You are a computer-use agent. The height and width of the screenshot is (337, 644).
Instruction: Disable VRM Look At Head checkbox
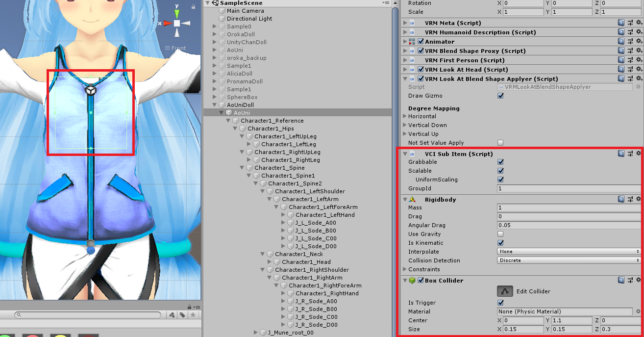pyautogui.click(x=421, y=70)
